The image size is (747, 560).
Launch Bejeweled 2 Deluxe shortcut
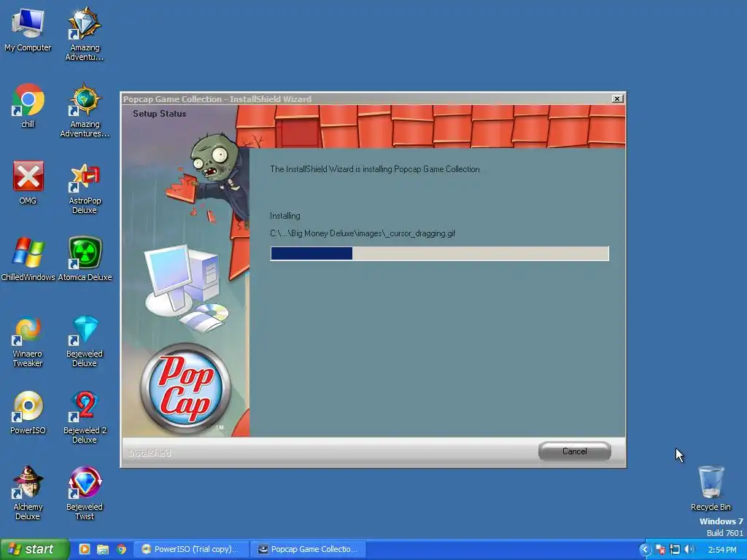85,417
